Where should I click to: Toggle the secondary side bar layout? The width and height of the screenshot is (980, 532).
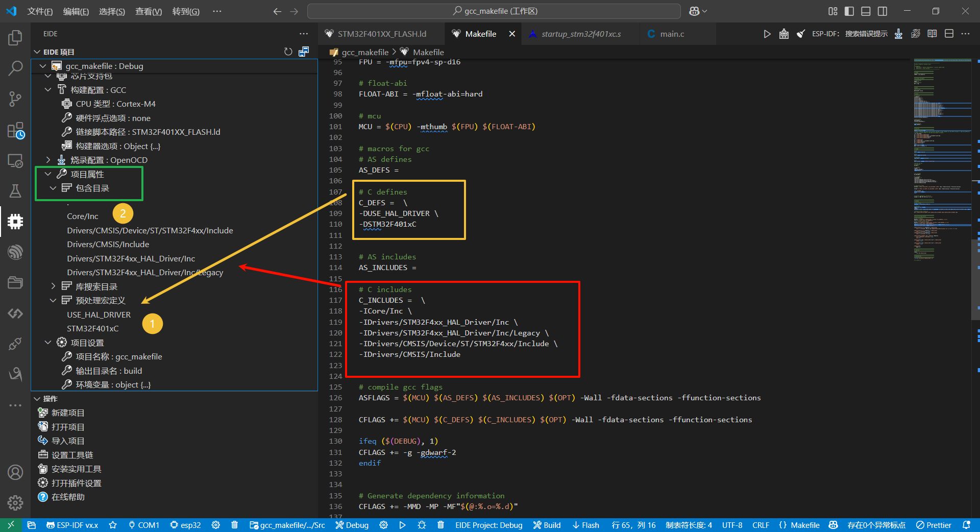[x=882, y=11]
